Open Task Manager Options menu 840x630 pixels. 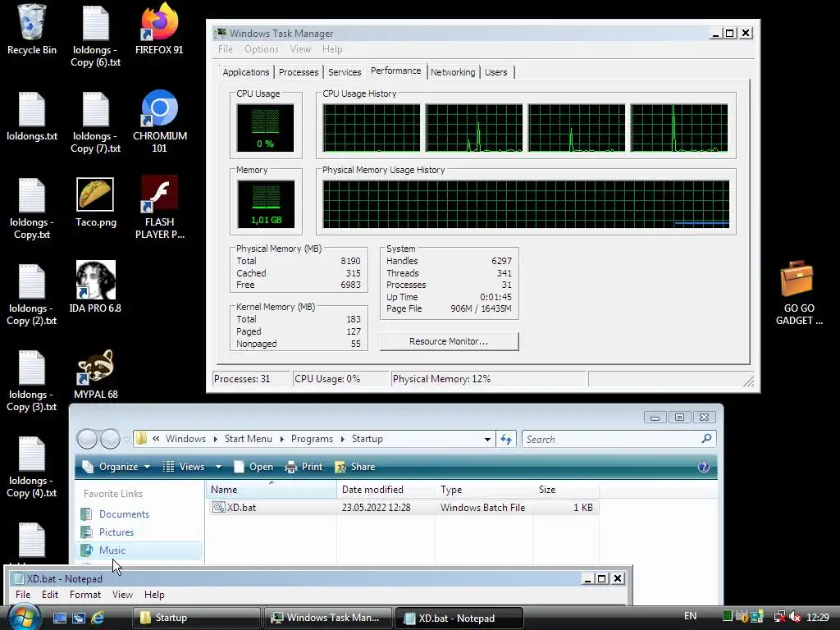pos(262,48)
